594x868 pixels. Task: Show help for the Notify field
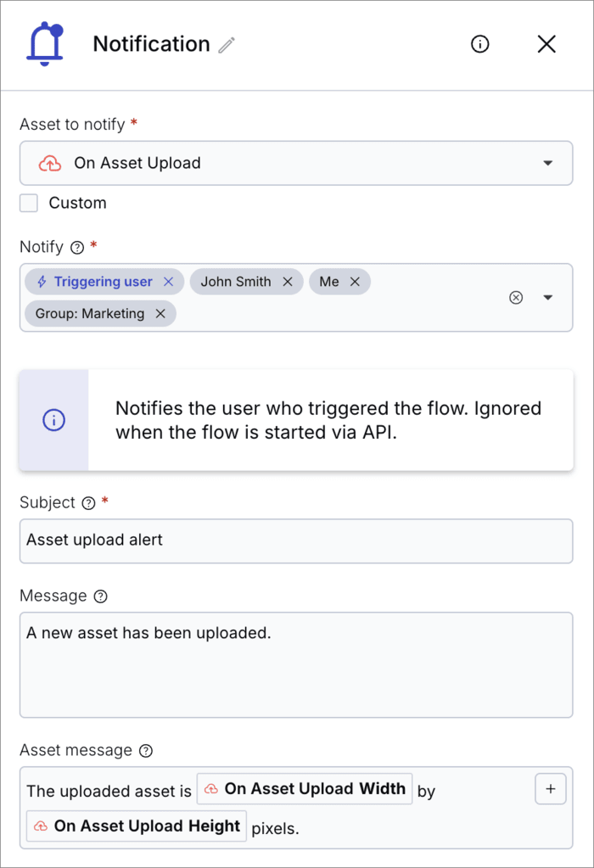[77, 248]
